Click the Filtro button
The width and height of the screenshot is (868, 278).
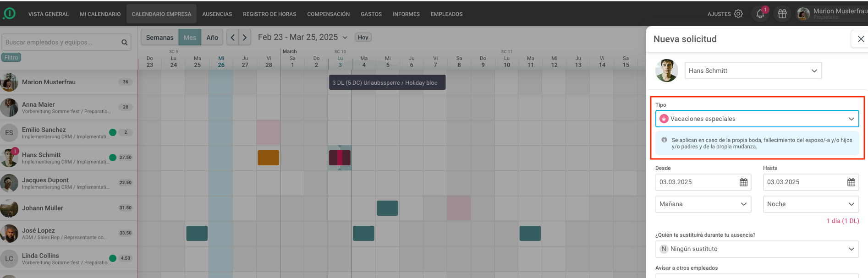pyautogui.click(x=11, y=58)
